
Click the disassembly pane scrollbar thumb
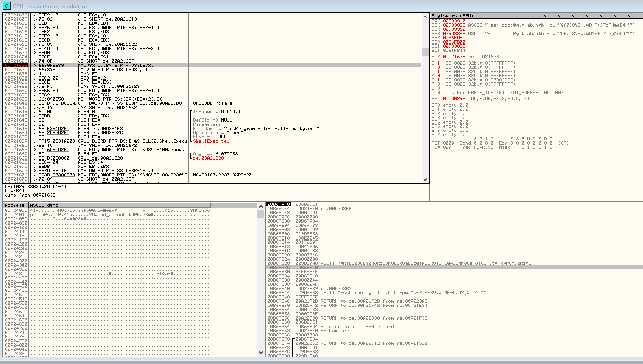425,52
